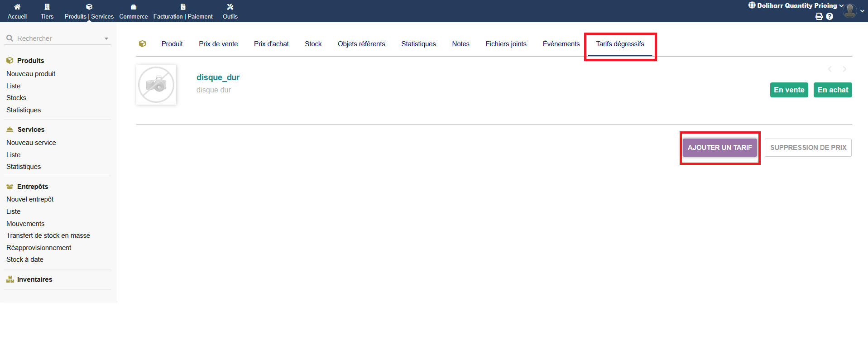Click the Tiers building icon
The height and width of the screenshot is (351, 868).
coord(47,7)
